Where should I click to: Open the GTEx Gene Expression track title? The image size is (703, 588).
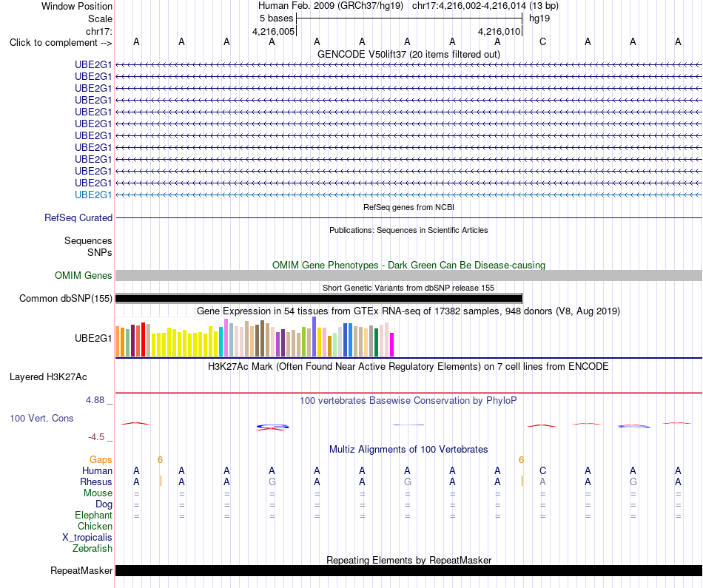pyautogui.click(x=408, y=311)
